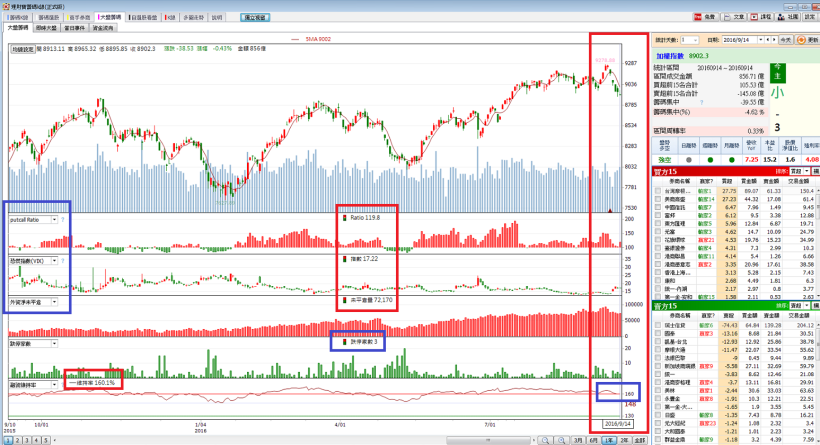The height and width of the screenshot is (445, 820).
Task: Set chart range to 6月
Action: point(594,440)
